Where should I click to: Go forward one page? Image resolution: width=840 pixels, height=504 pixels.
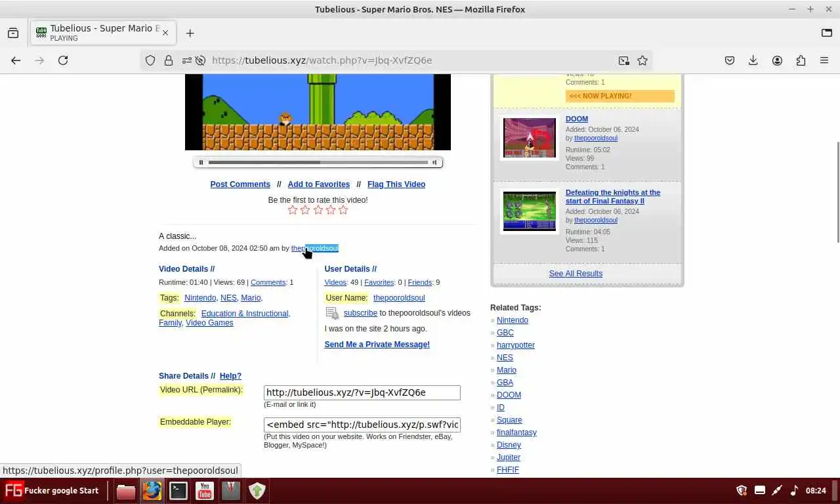click(x=39, y=60)
